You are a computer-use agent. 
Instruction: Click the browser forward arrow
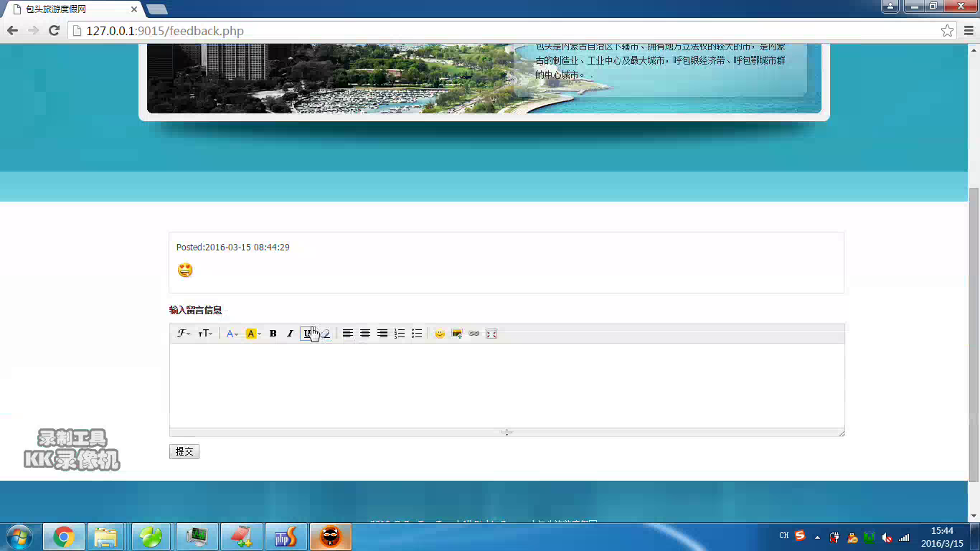click(33, 30)
